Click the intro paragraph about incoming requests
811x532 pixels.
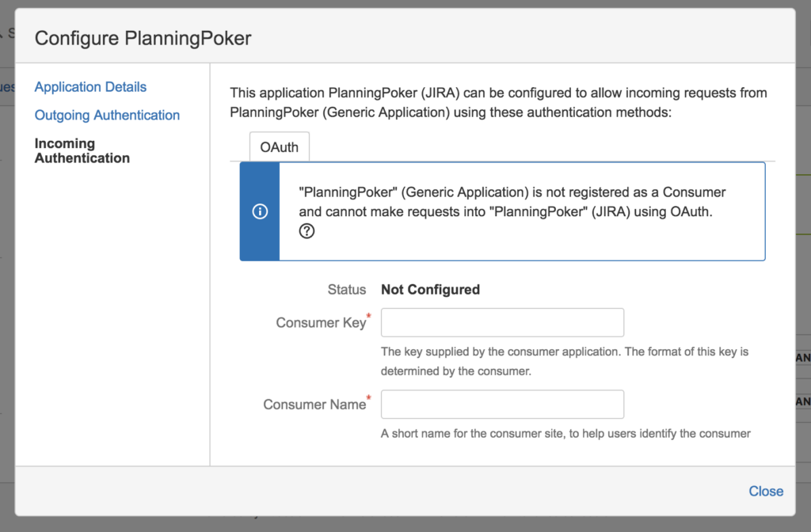click(x=499, y=102)
